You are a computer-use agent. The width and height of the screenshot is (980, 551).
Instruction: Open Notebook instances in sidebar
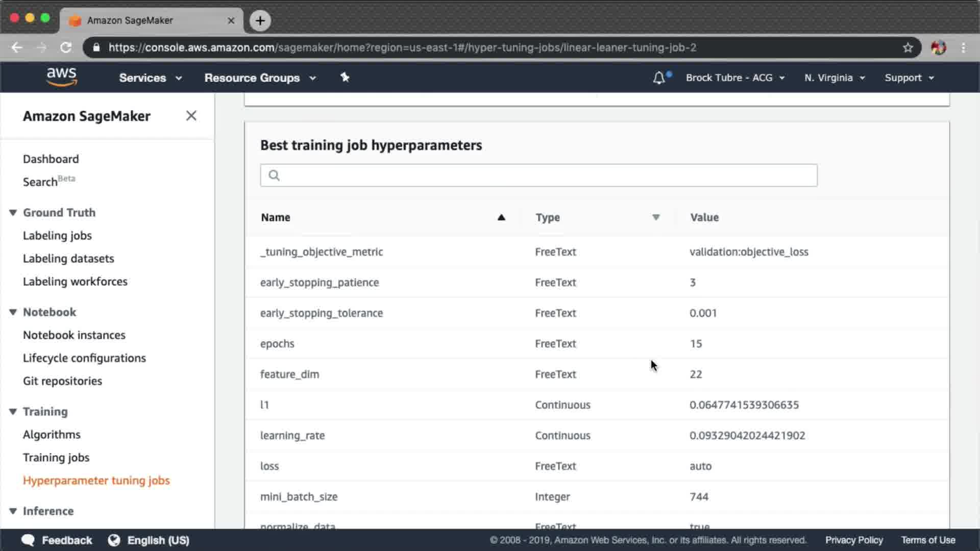(x=74, y=335)
